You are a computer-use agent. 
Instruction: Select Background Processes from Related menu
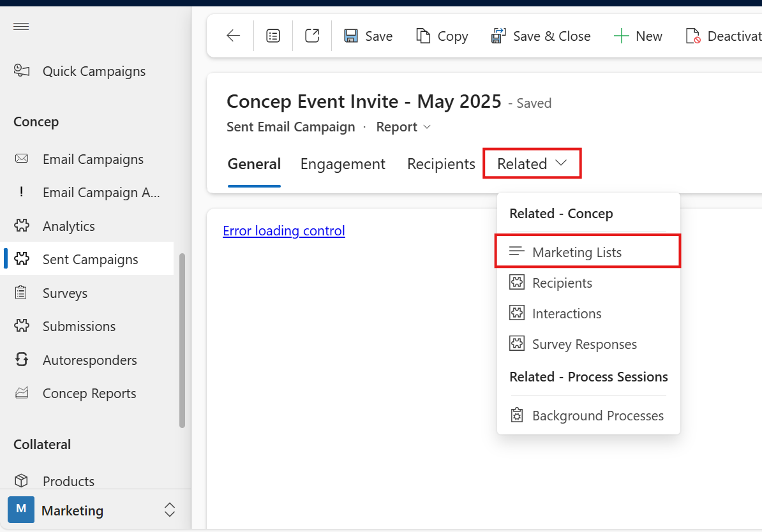[588, 415]
